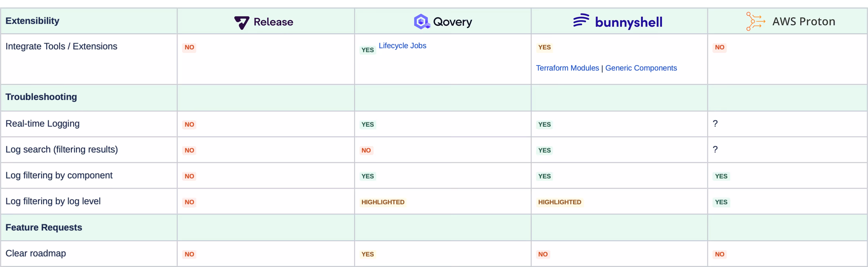868x267 pixels.
Task: Select the Feature Requests section heading
Action: (44, 228)
